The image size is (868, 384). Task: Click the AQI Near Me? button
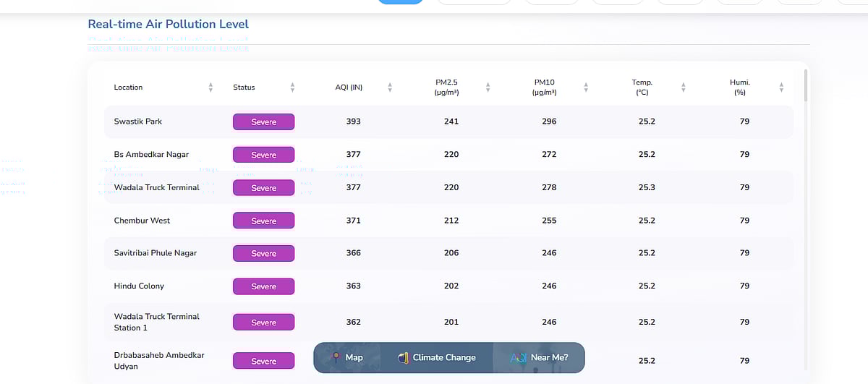click(539, 357)
